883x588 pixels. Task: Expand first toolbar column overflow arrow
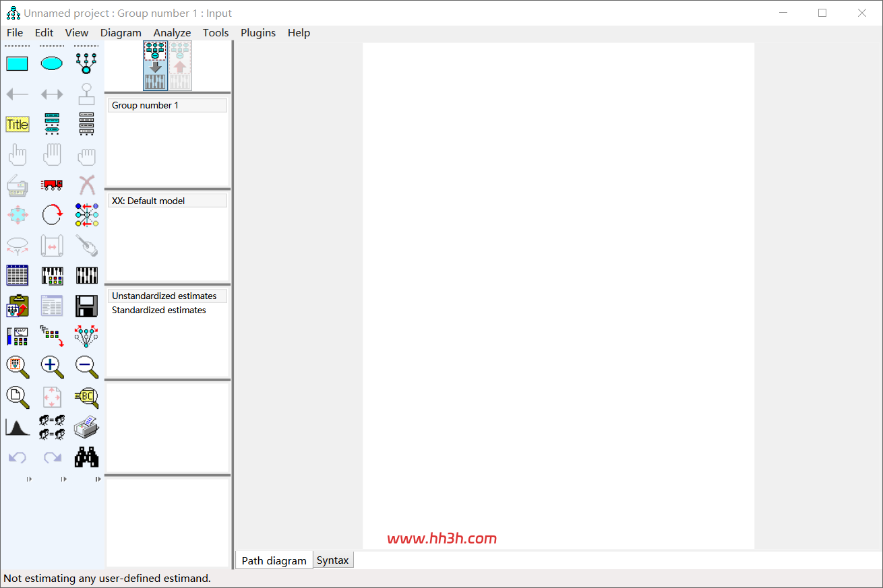coord(29,479)
